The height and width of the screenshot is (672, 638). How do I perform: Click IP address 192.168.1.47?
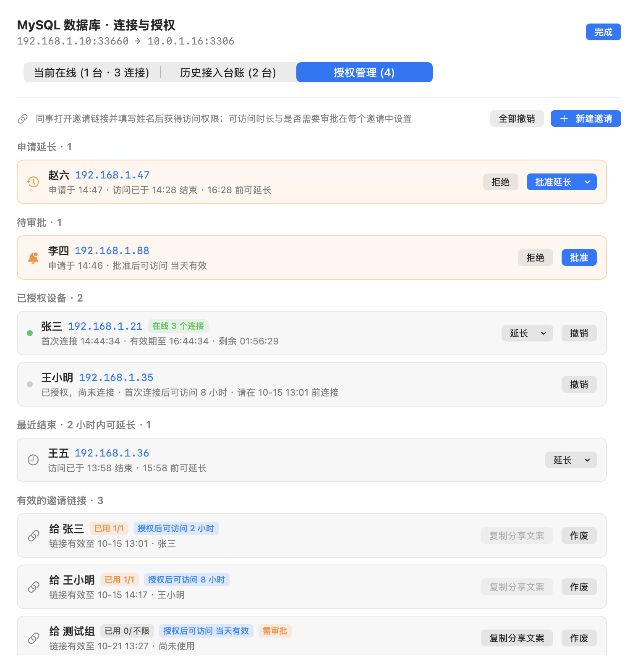(x=112, y=175)
